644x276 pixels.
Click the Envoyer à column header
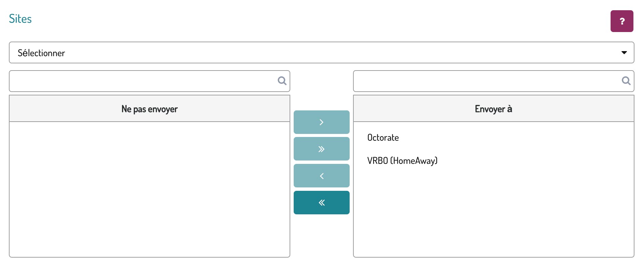pyautogui.click(x=493, y=109)
